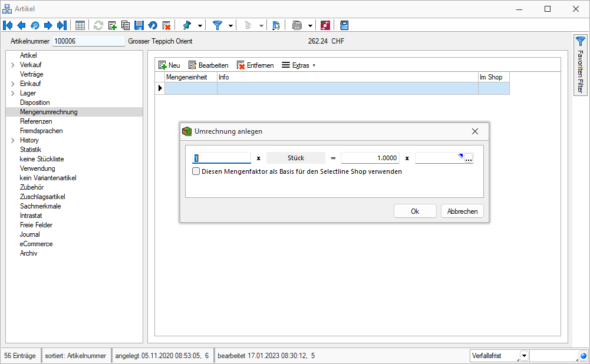Select Sachmerkmale in the navigation tree

coord(40,206)
